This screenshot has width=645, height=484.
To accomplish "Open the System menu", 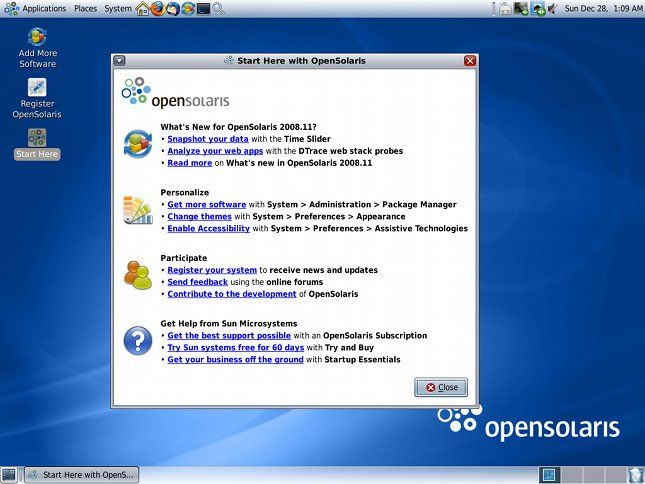I will click(x=118, y=8).
